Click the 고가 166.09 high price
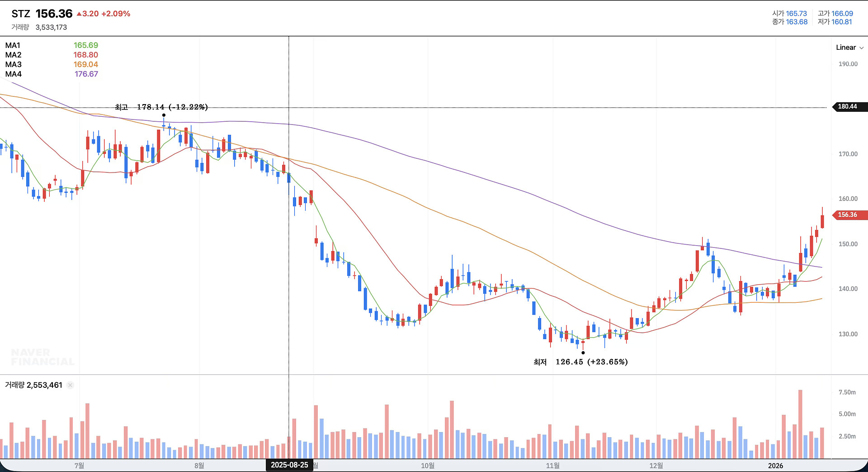This screenshot has height=472, width=868. coord(835,14)
